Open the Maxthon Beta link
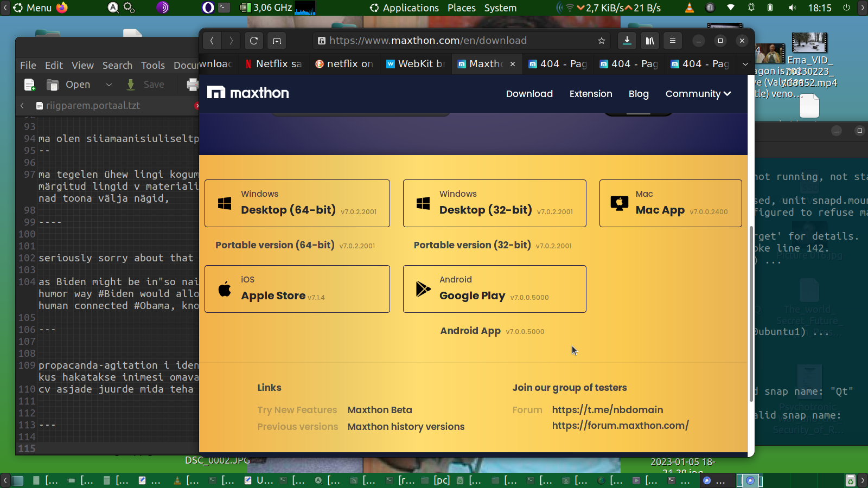This screenshot has height=488, width=868. click(380, 410)
